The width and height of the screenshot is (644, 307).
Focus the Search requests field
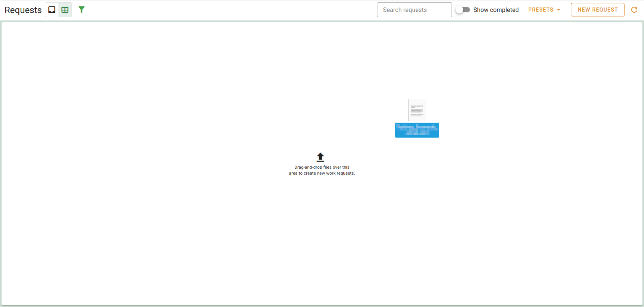point(414,10)
